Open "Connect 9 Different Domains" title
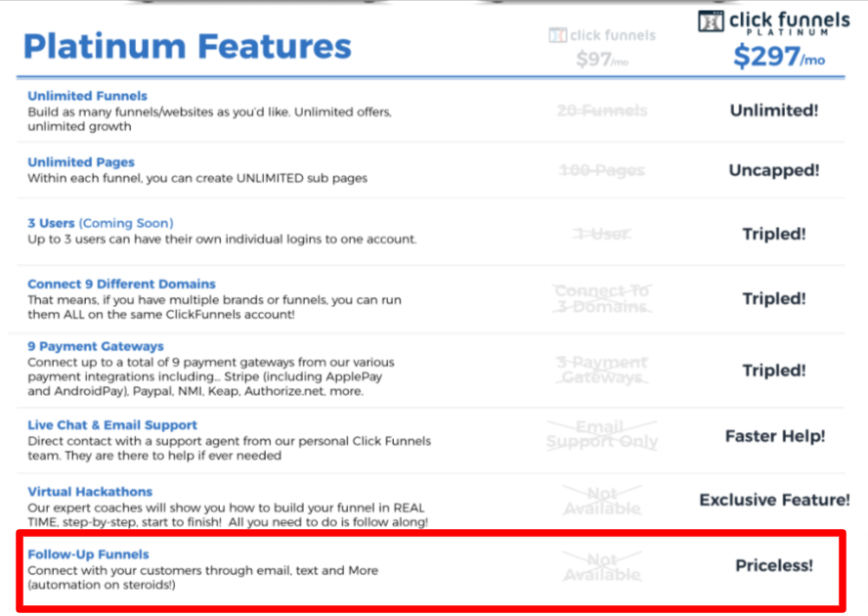The image size is (868, 616). pos(122,285)
